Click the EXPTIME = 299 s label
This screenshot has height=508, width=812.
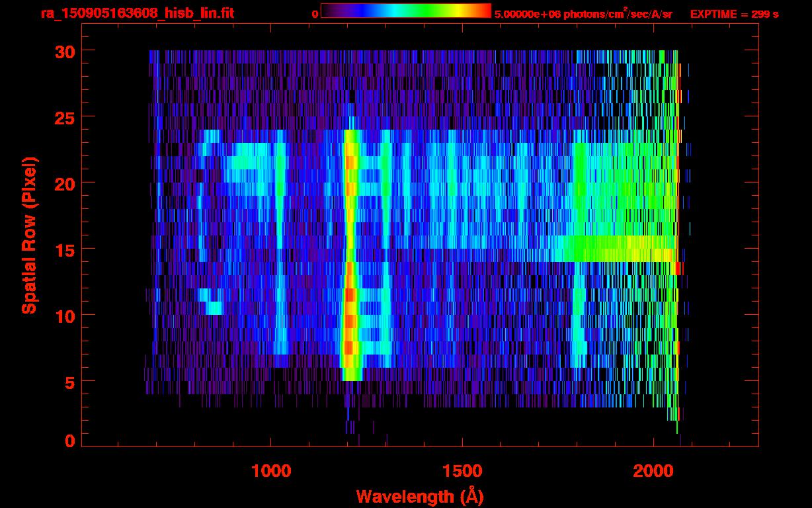[x=734, y=14]
